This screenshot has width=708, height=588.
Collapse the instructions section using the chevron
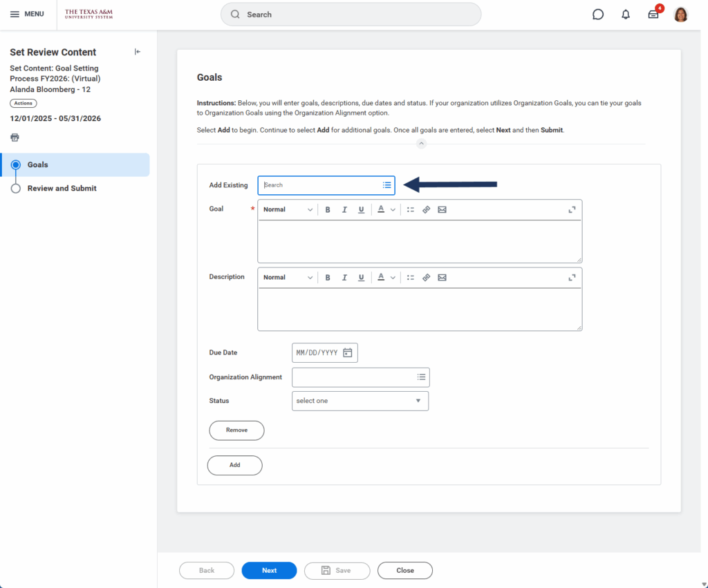coord(421,144)
